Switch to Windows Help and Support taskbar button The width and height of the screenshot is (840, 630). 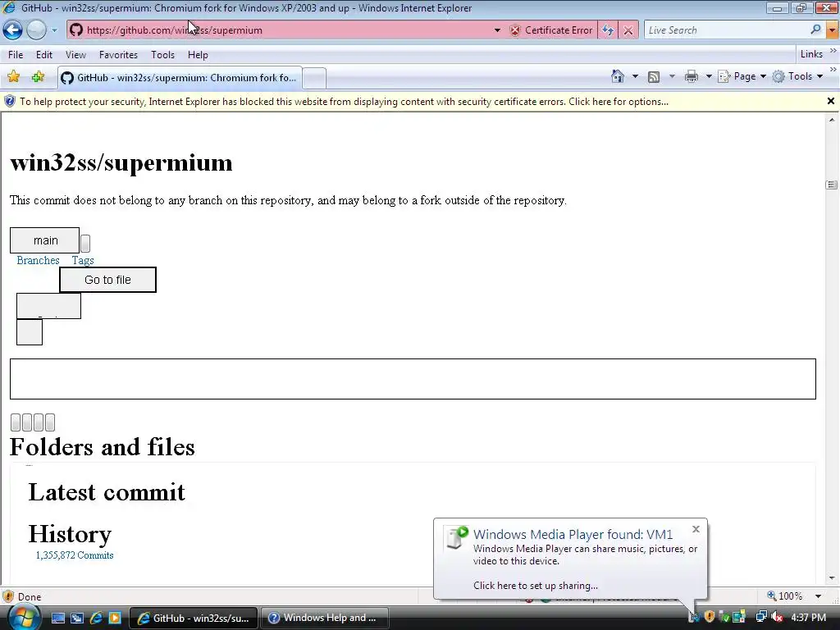(323, 619)
